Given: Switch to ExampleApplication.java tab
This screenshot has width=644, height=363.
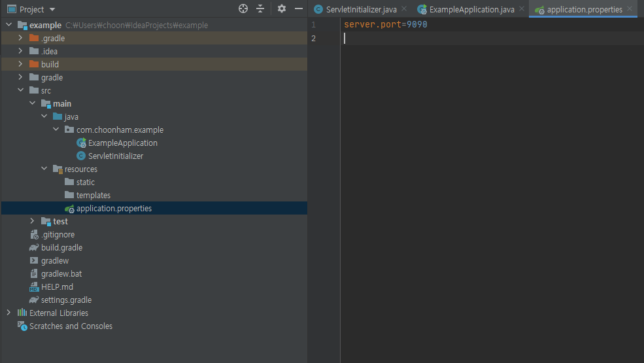Looking at the screenshot, I should pos(471,9).
